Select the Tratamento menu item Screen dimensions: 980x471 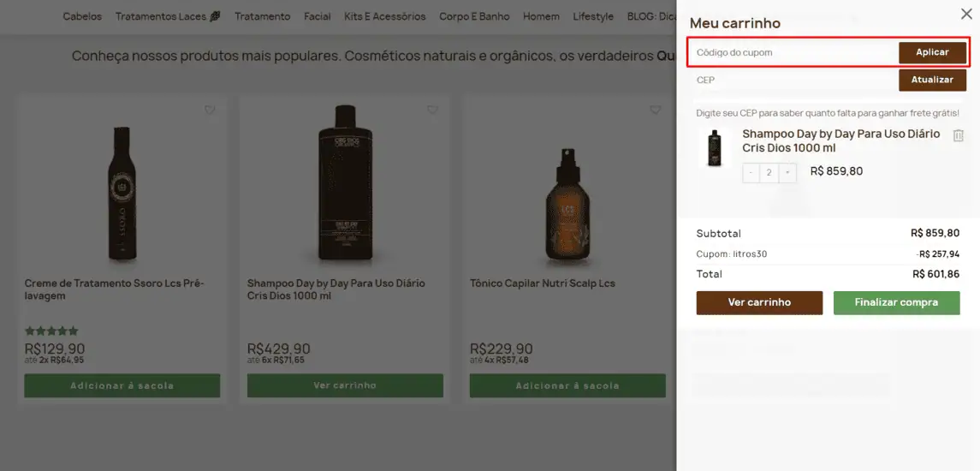coord(263,17)
